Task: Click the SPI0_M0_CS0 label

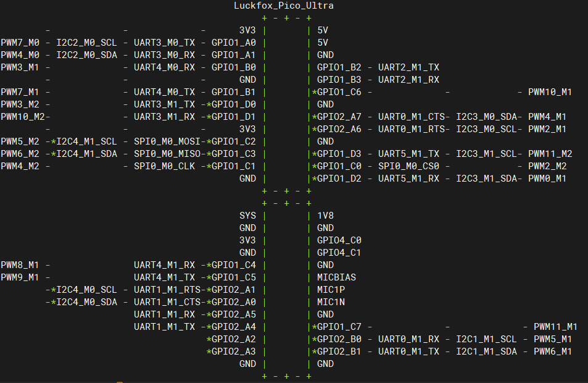Action: 408,166
